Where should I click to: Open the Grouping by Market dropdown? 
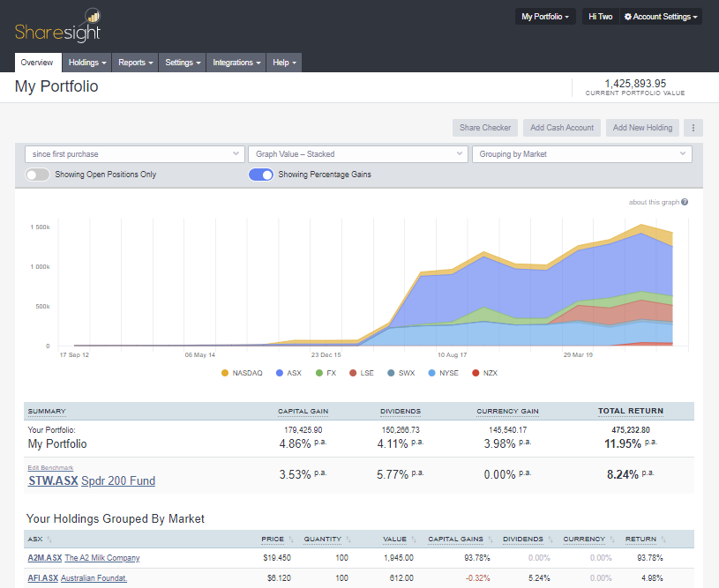click(x=581, y=154)
